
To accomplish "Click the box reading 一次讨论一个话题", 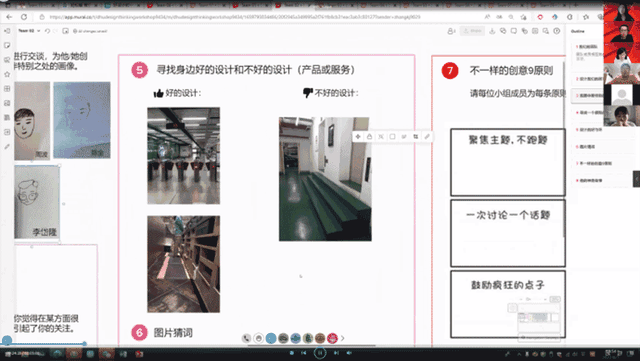I will coord(508,233).
